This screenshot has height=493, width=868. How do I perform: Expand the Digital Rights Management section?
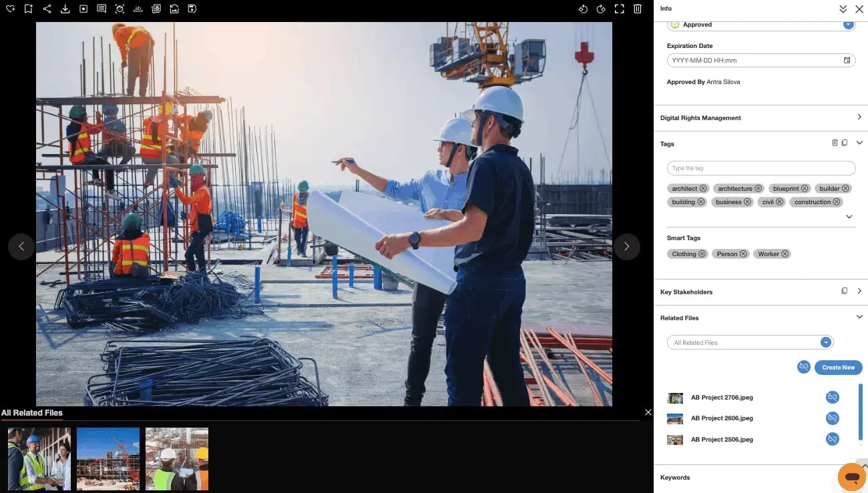[x=859, y=117]
